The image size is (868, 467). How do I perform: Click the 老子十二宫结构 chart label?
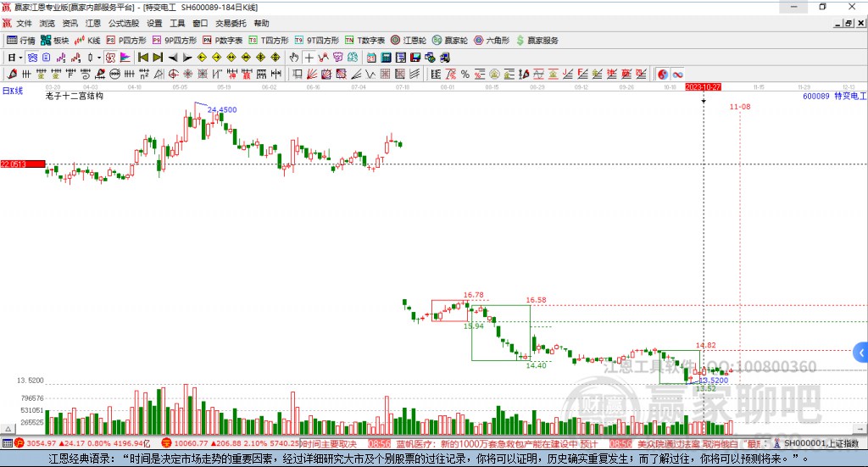pyautogui.click(x=75, y=96)
